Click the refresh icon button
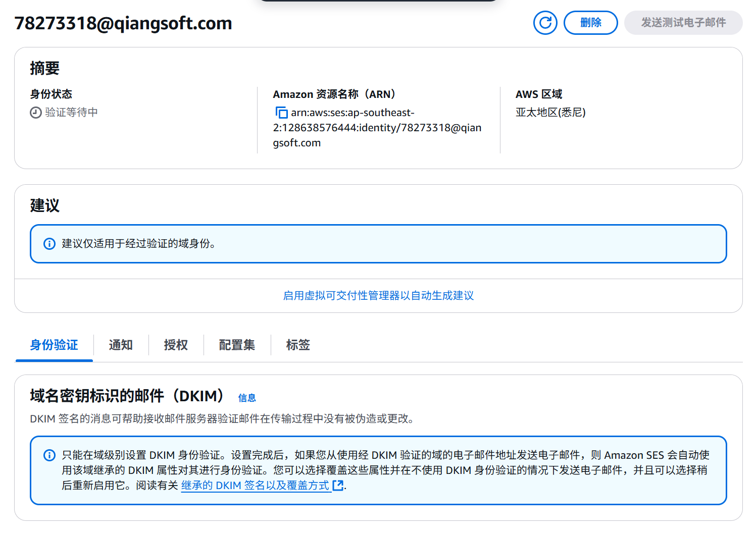 click(545, 23)
